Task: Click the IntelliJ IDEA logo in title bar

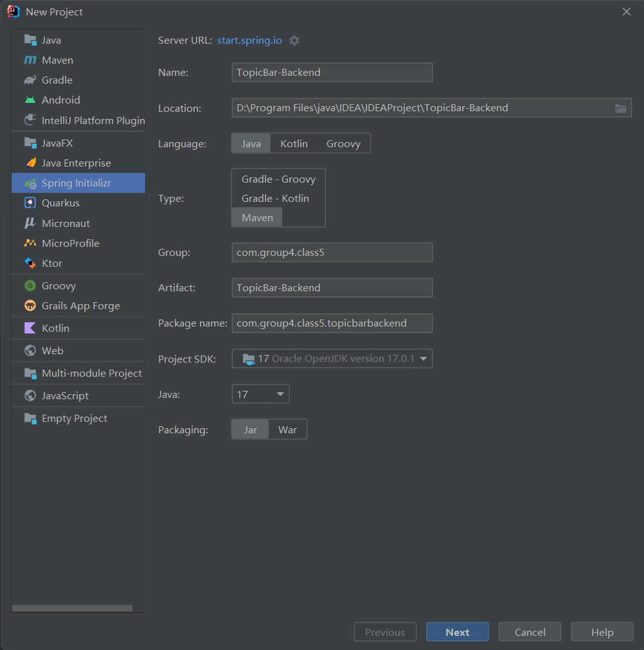Action: [x=13, y=12]
